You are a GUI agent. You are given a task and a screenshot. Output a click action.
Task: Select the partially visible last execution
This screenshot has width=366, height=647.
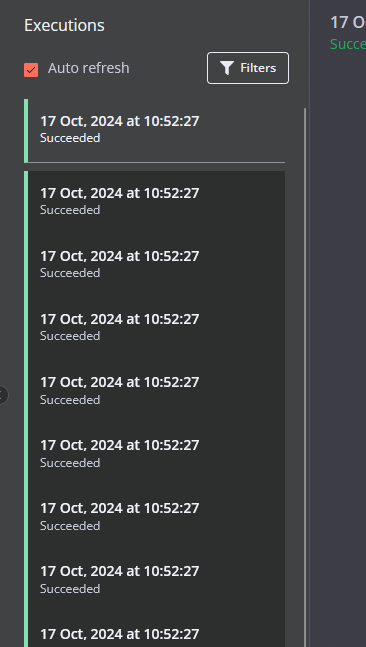[155, 630]
